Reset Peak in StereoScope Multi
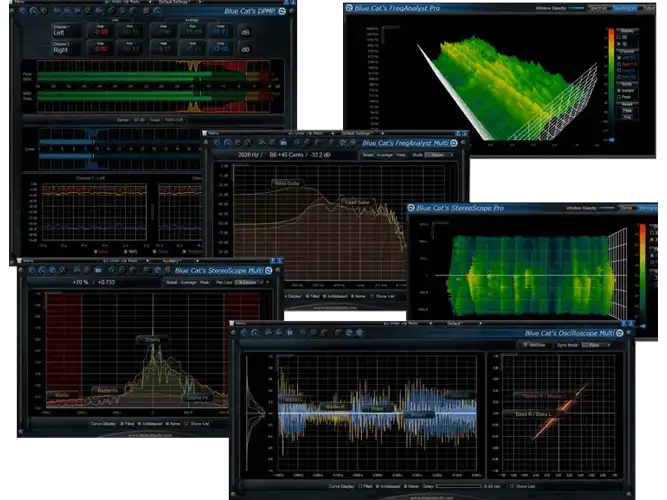Screen dimensions: 667x500 click(x=204, y=282)
